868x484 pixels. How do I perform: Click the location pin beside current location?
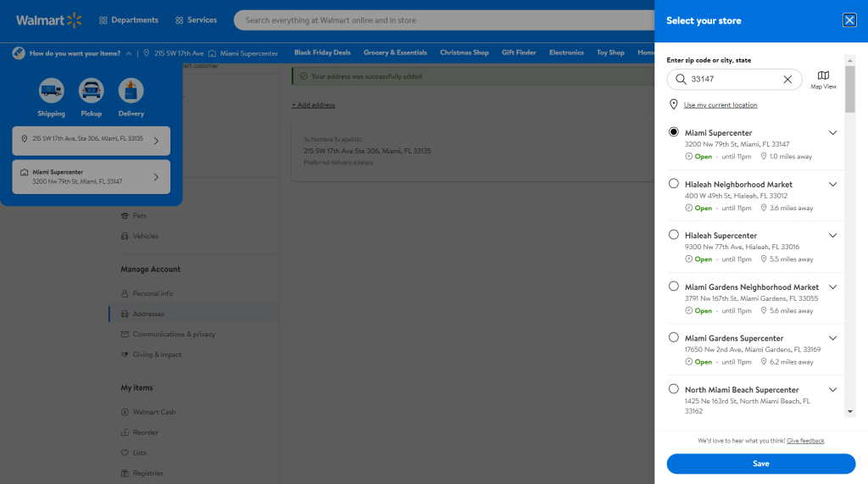click(x=674, y=104)
